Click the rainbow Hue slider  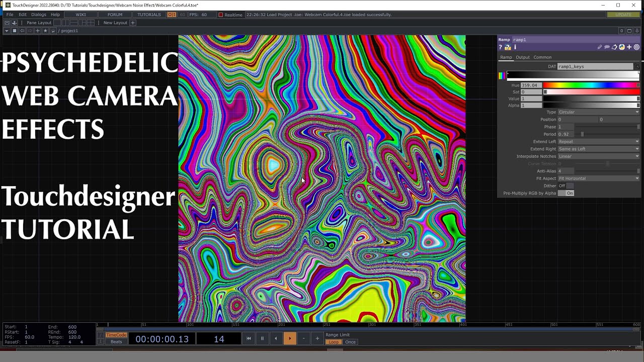click(591, 85)
